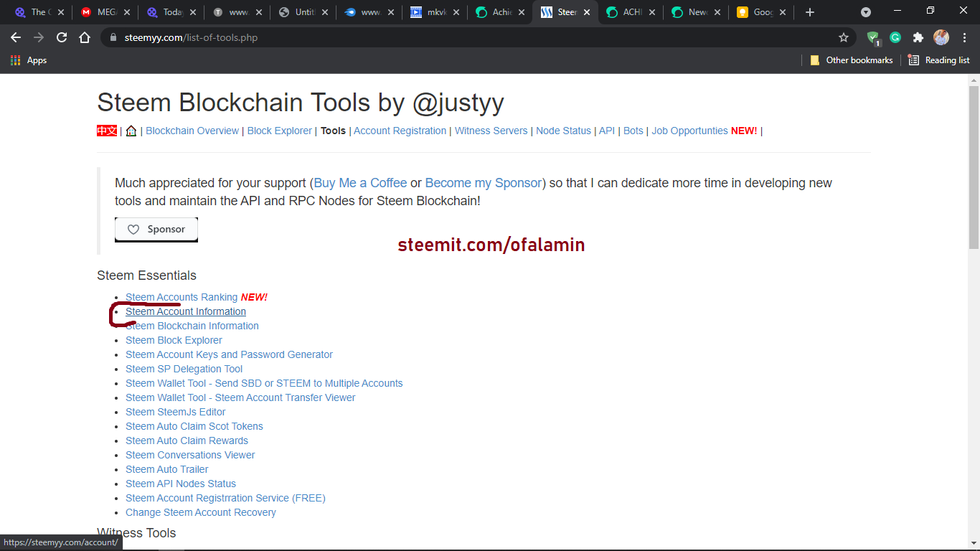
Task: View site information lock icon
Action: pos(113,37)
